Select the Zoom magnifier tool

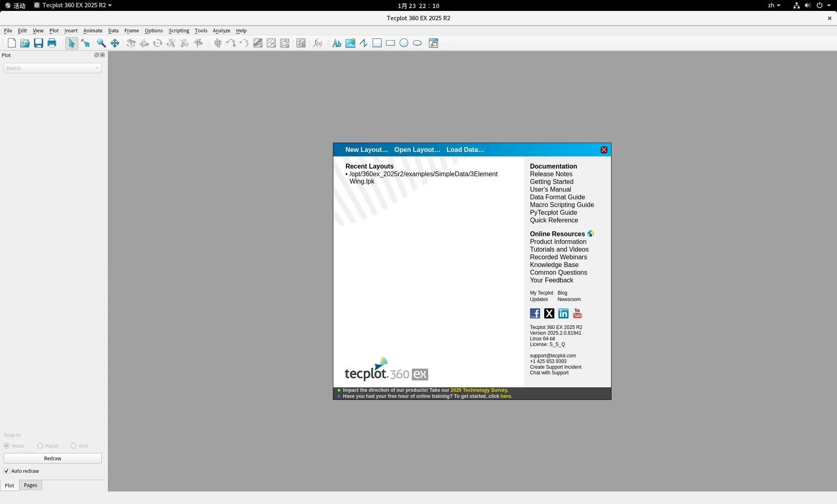101,43
